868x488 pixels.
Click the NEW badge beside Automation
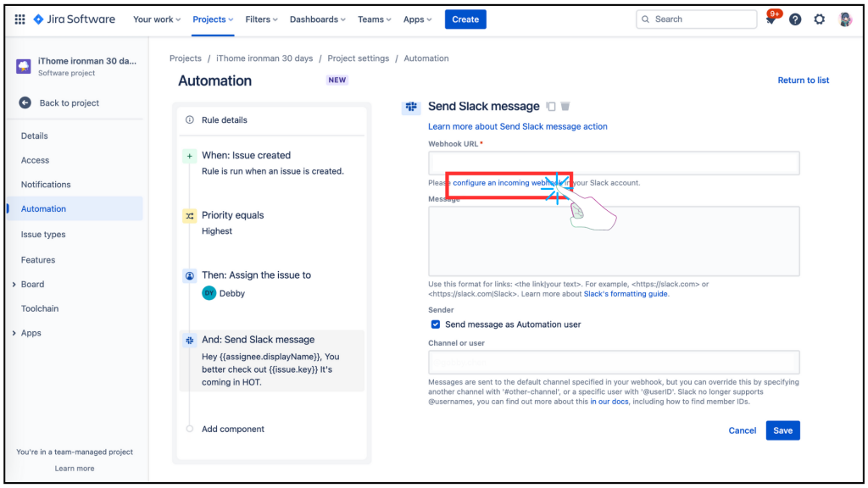337,80
